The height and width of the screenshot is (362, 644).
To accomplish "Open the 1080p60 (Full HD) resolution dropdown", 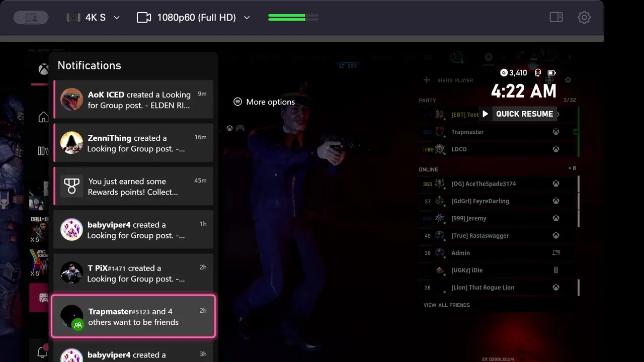I will 193,18.
